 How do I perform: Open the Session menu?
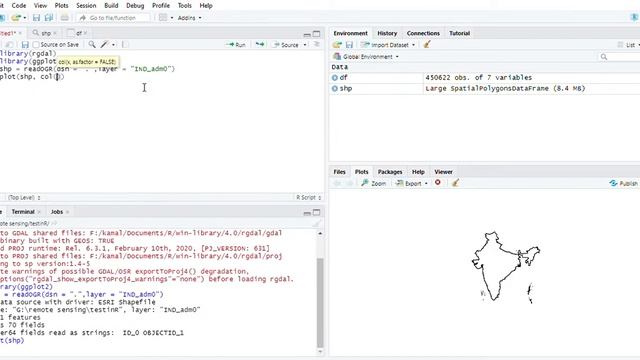point(86,6)
